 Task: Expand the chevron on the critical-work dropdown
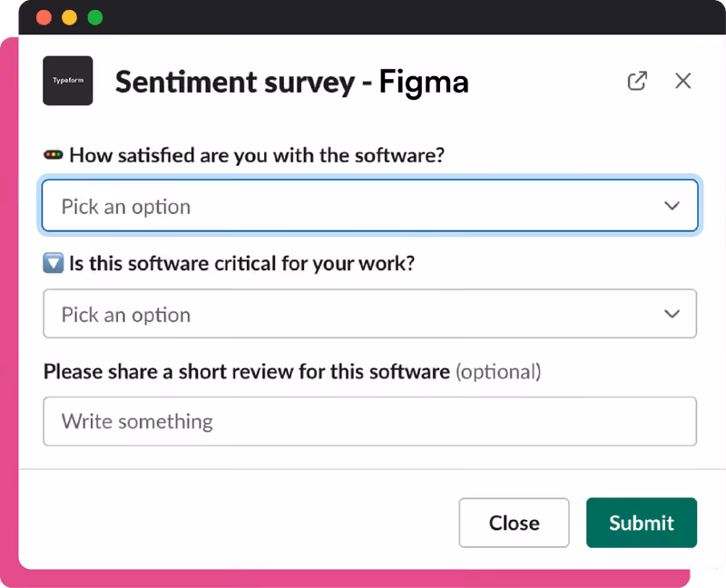[x=672, y=314]
